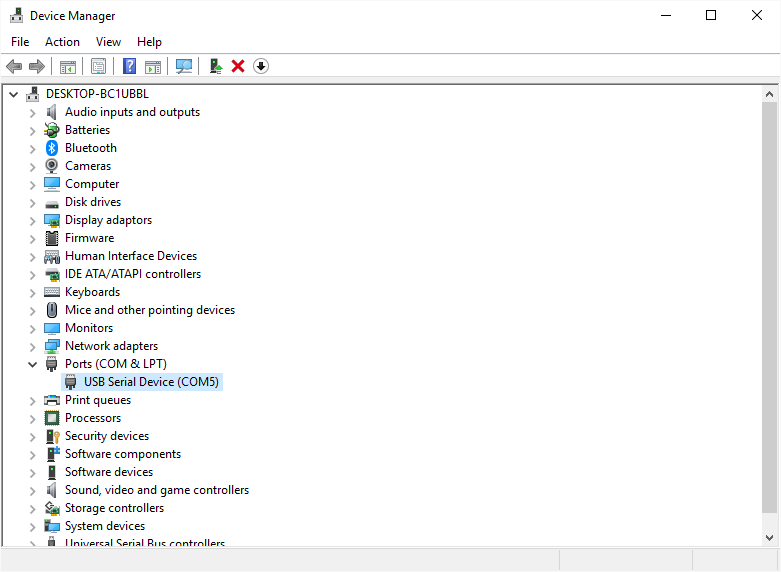Expand the Network adapters node
781x572 pixels.
click(32, 346)
